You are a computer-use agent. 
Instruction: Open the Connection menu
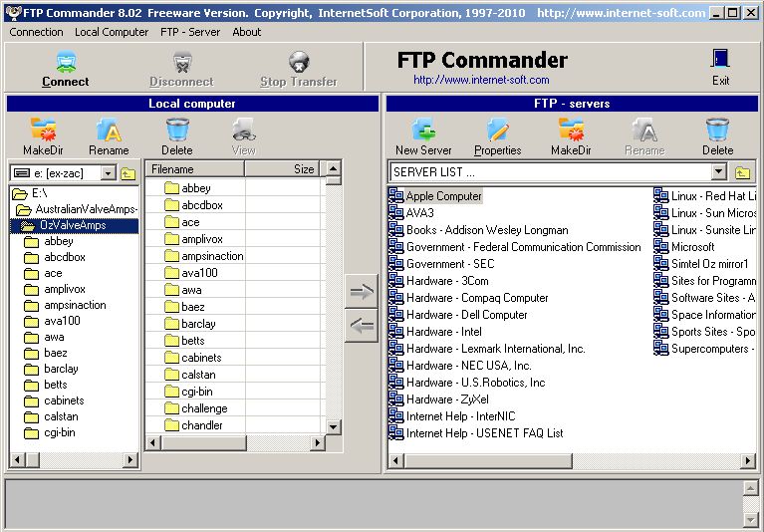(36, 32)
